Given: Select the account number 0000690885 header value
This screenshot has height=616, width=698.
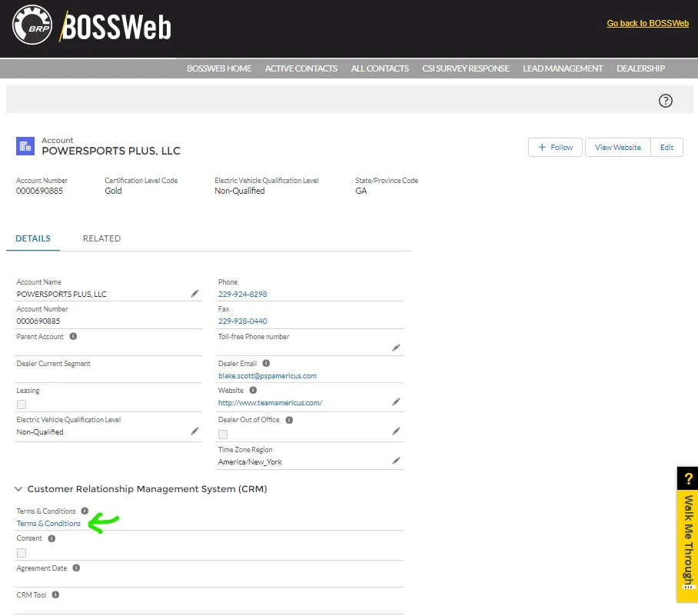Looking at the screenshot, I should [x=40, y=191].
